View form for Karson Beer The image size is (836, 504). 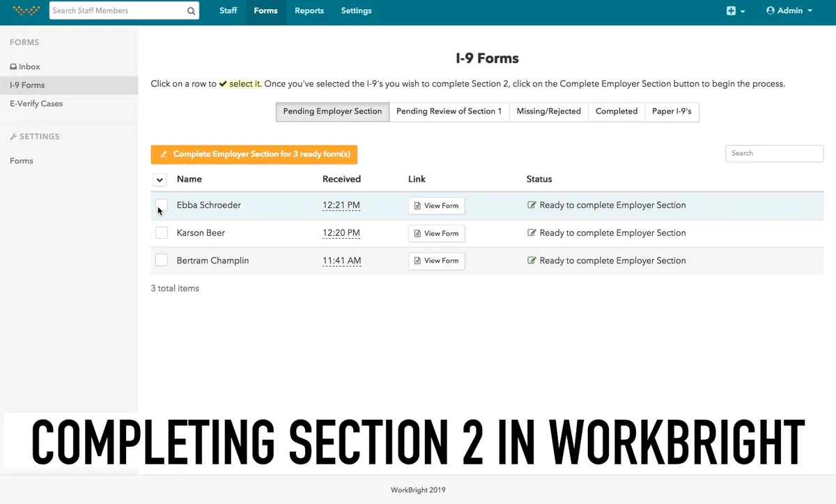436,233
